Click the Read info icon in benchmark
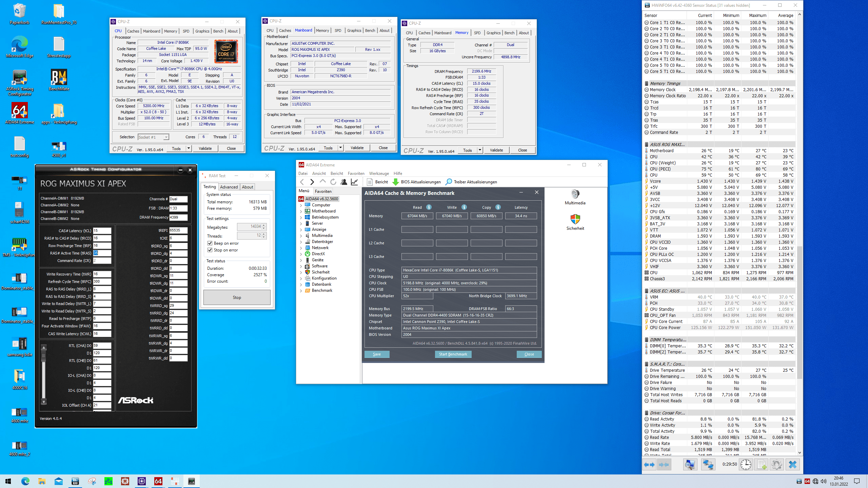Image resolution: width=868 pixels, height=488 pixels. [429, 207]
